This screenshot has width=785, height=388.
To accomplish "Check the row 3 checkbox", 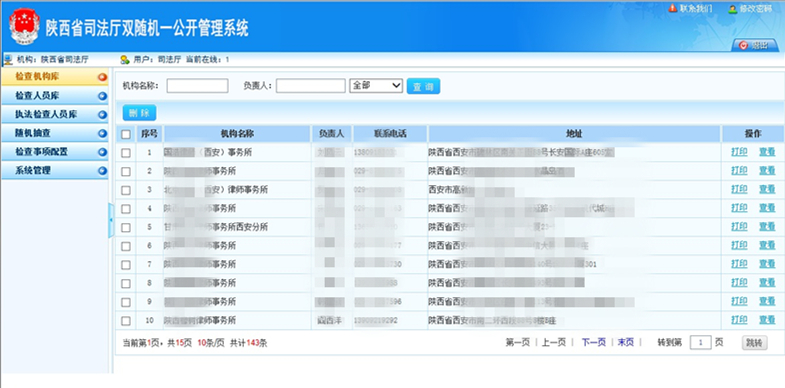I will coord(126,190).
